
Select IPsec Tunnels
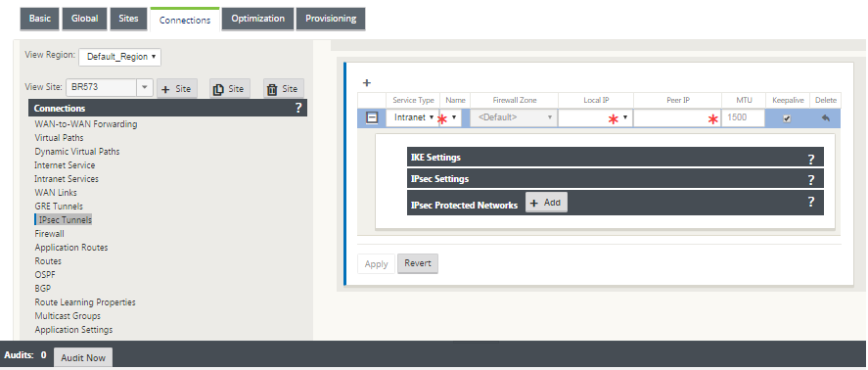click(66, 220)
